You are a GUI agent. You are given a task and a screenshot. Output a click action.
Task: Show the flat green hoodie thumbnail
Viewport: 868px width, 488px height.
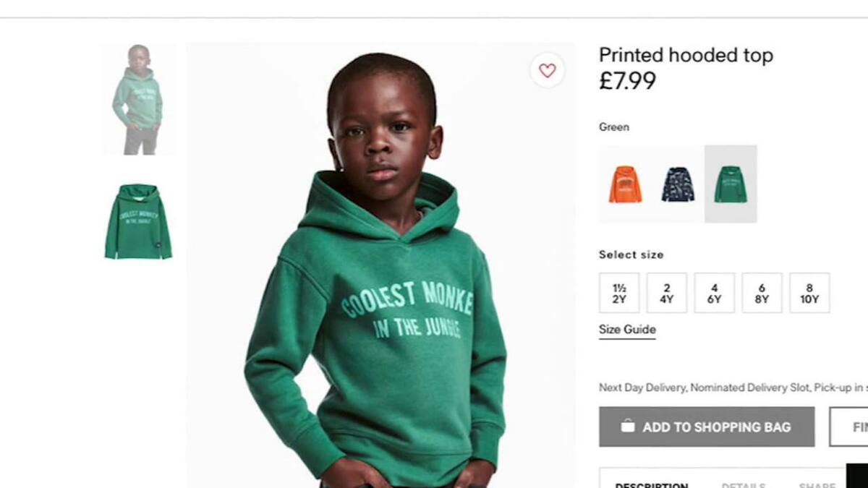click(138, 221)
